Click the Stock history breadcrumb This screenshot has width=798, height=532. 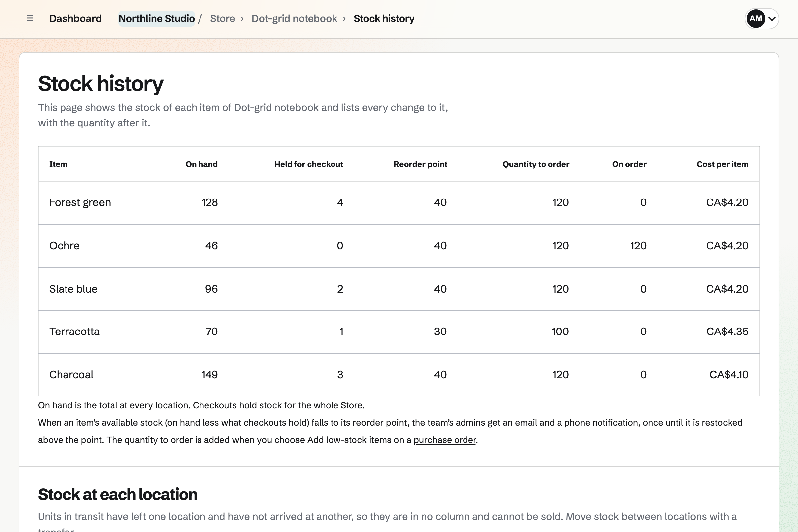[x=384, y=19]
